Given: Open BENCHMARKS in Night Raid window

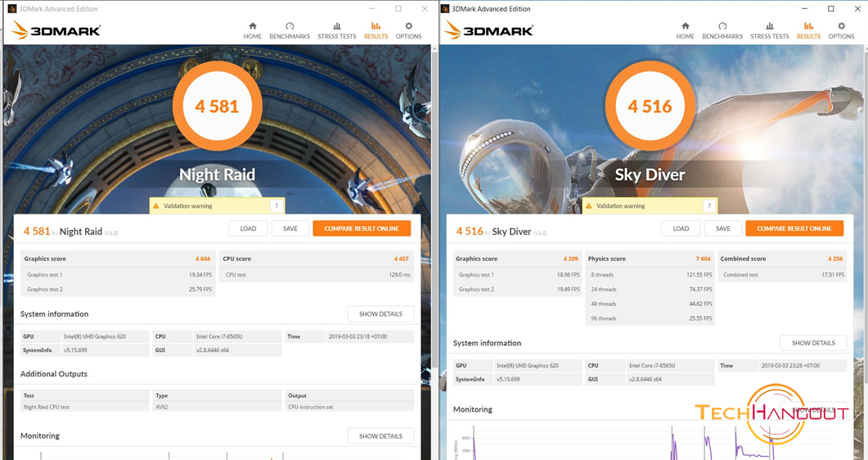Looking at the screenshot, I should [x=290, y=30].
